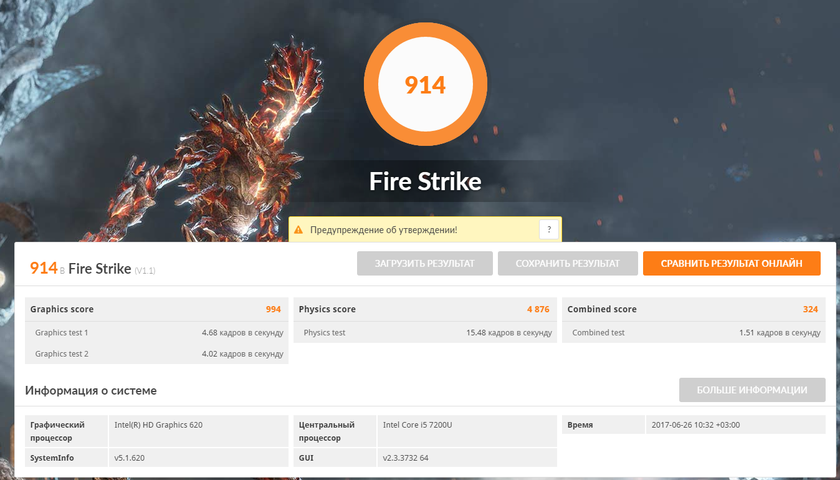Open СРАВНИТЬ РЕЗУЛЬТАТ ОНЛАЙН orange button
Screen dimensions: 840x480
coord(731,264)
